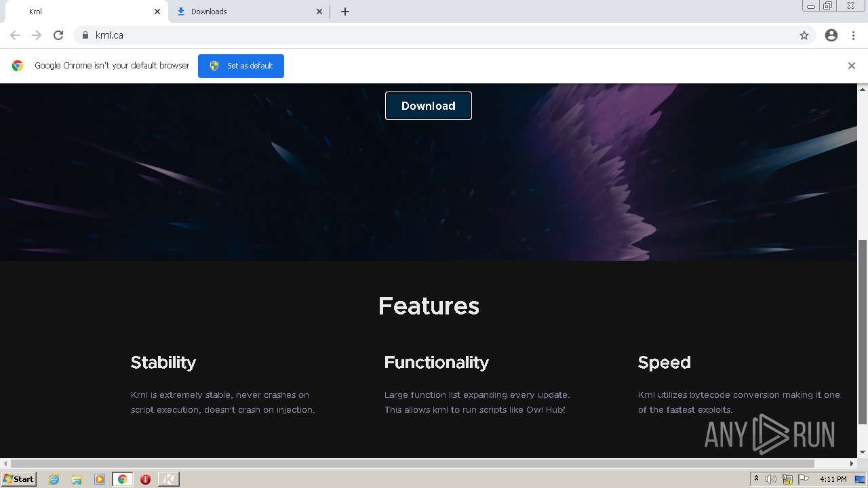Download Krnl via the Download button
Viewport: 868px width, 488px height.
point(429,106)
